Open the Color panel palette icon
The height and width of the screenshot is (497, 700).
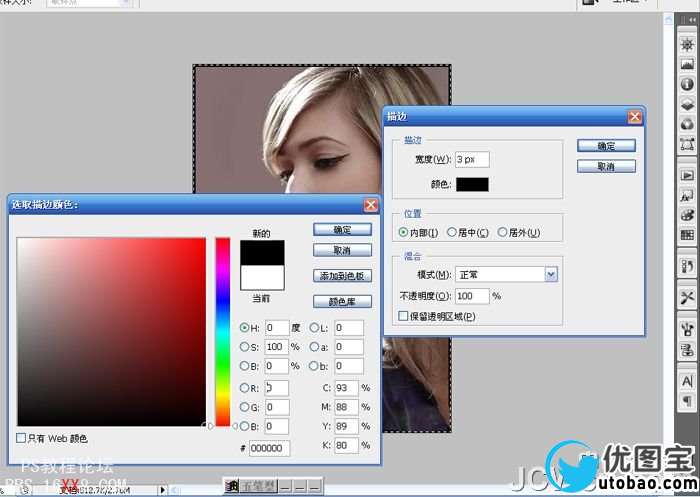click(687, 215)
